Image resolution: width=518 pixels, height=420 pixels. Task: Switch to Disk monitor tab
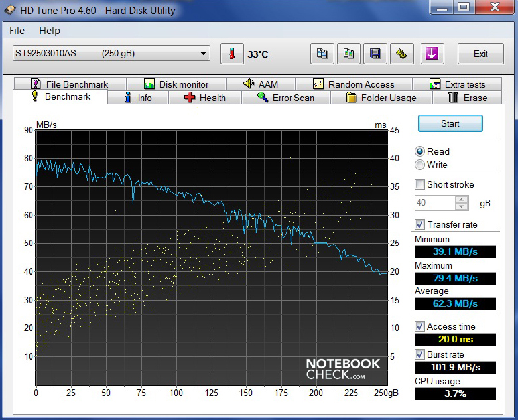tap(176, 84)
